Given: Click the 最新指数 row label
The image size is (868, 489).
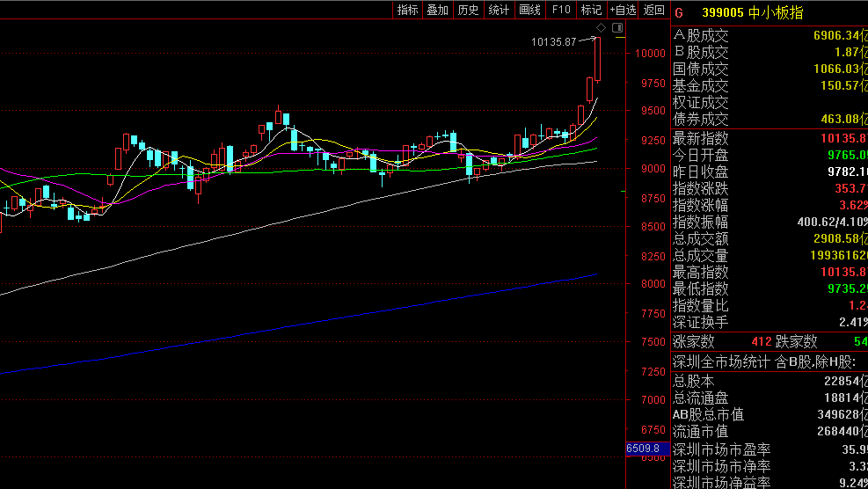Looking at the screenshot, I should [x=700, y=138].
